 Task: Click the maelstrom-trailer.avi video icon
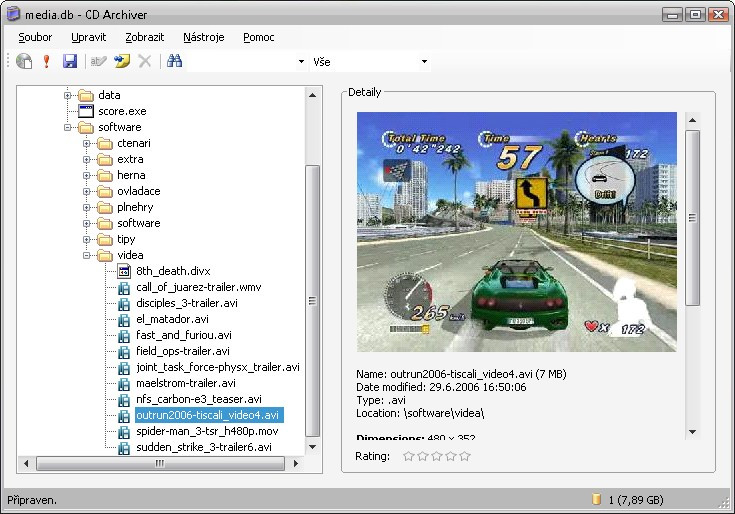pos(124,383)
